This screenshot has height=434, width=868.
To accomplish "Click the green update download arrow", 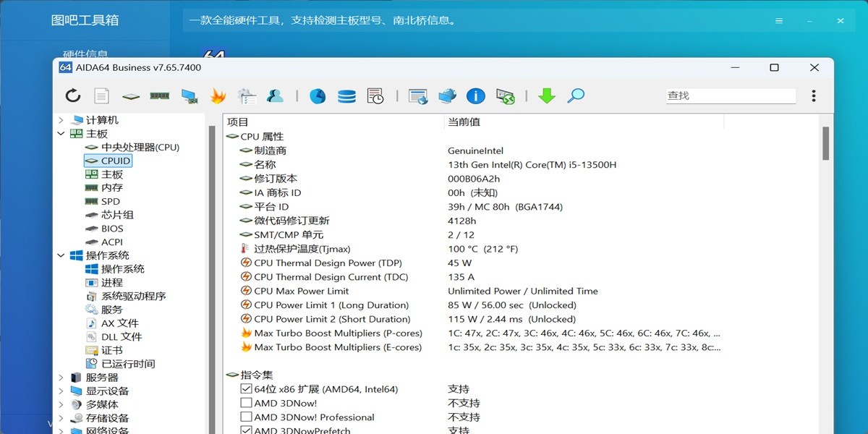I will pos(547,95).
